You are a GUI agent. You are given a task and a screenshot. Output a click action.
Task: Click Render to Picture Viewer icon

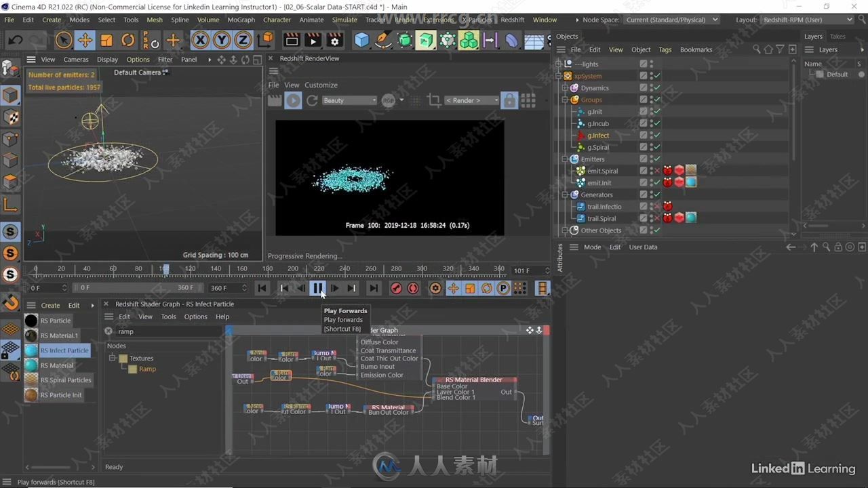[313, 41]
